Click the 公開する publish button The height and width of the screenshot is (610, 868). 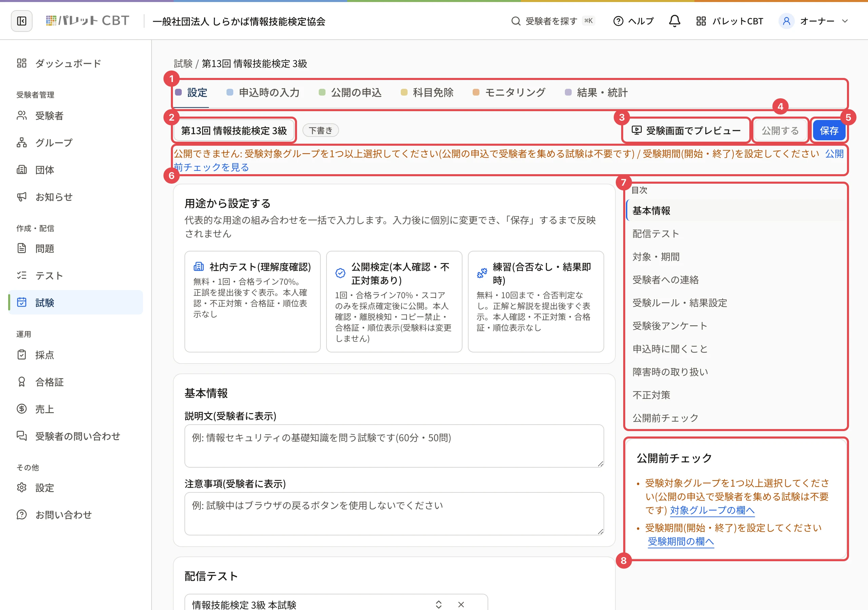tap(780, 130)
